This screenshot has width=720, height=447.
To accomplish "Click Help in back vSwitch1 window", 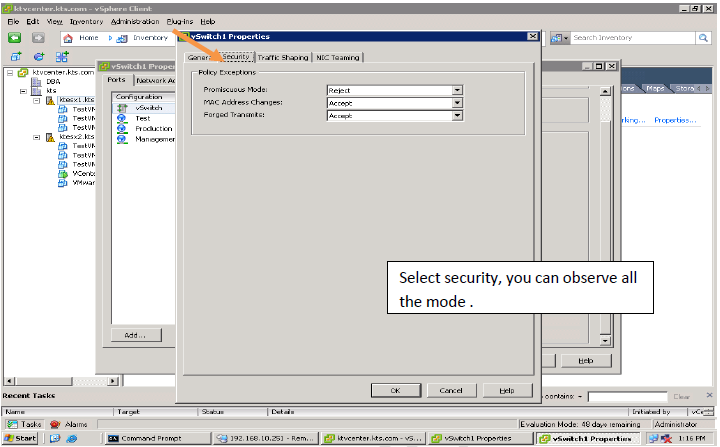I will (x=586, y=361).
